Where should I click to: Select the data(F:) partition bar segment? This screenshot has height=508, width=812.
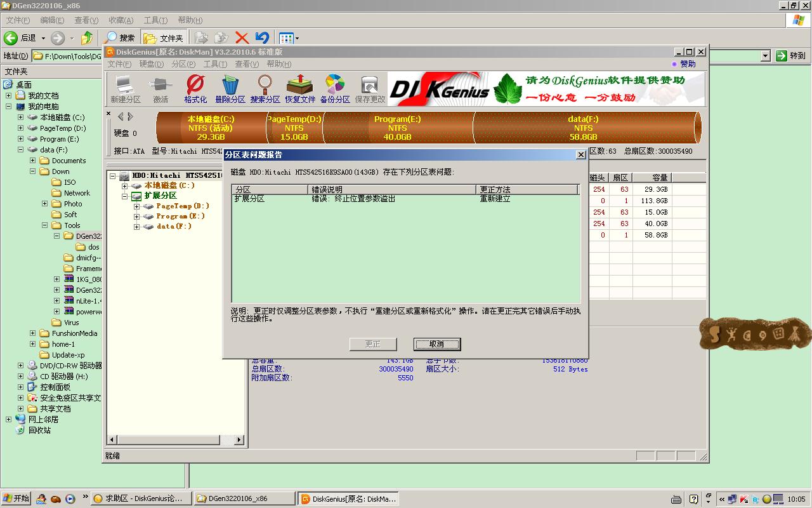coord(584,128)
